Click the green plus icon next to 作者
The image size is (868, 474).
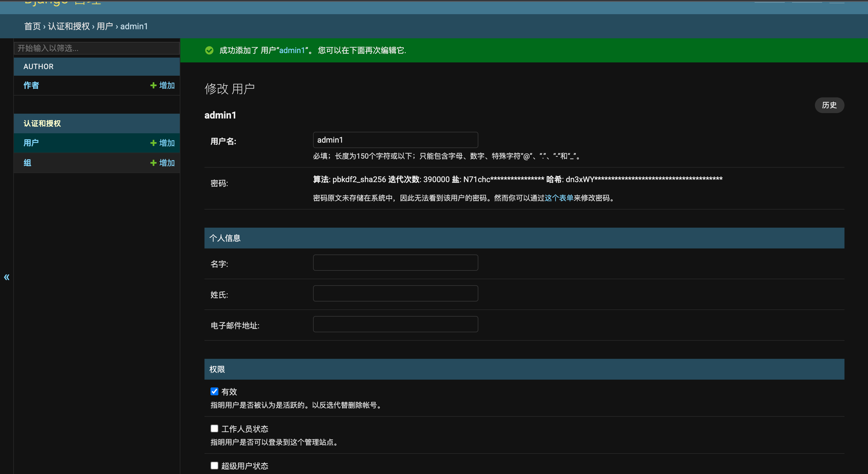coord(153,85)
